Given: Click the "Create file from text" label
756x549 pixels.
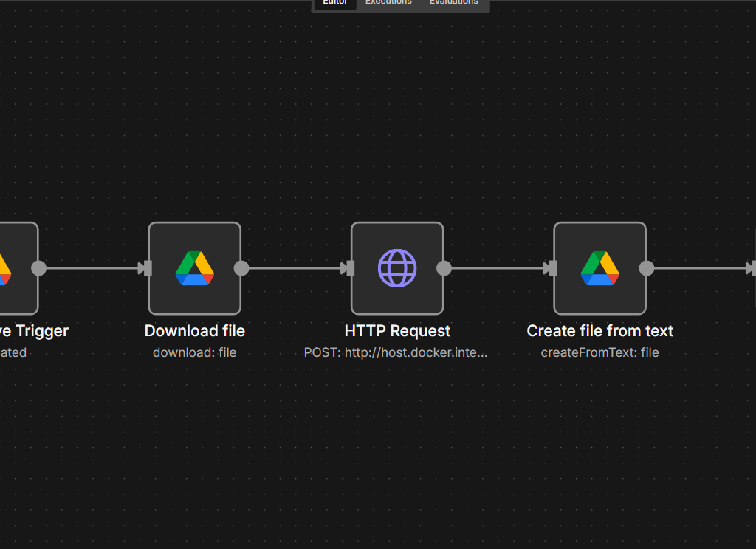Looking at the screenshot, I should point(599,331).
